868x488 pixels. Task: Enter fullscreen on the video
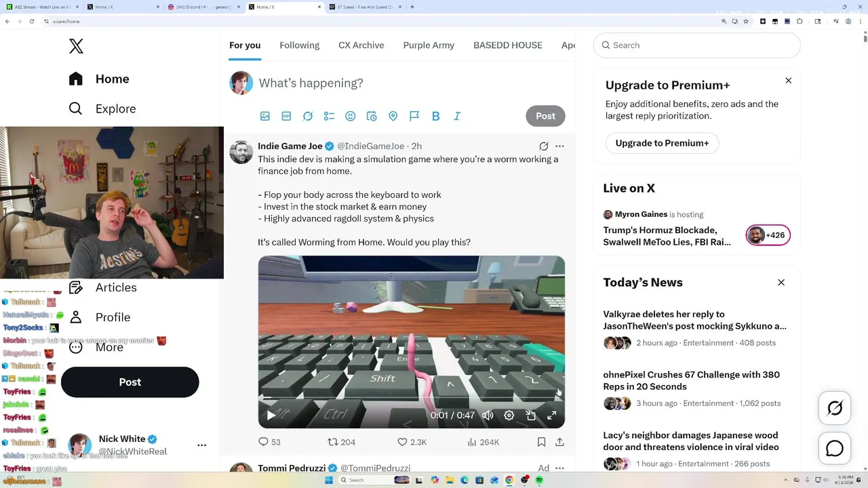point(552,415)
